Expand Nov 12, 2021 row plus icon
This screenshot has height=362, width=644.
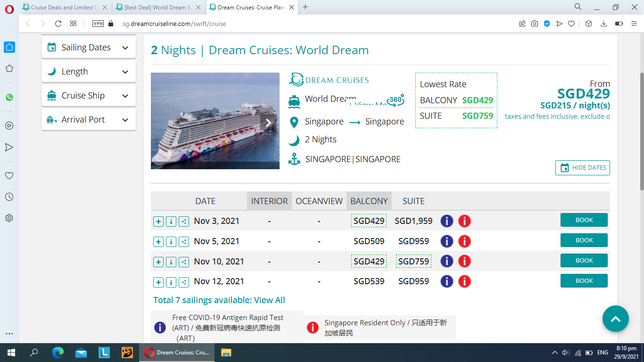tap(158, 282)
